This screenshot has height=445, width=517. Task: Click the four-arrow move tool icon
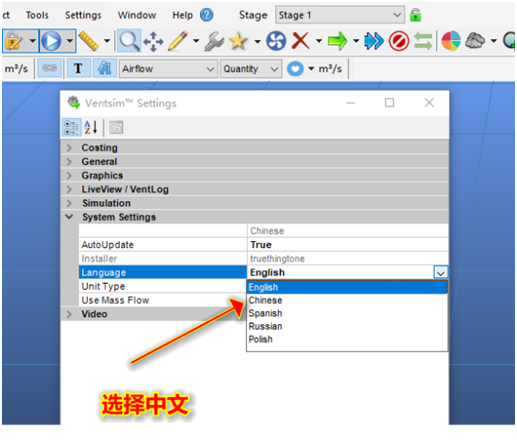point(153,41)
